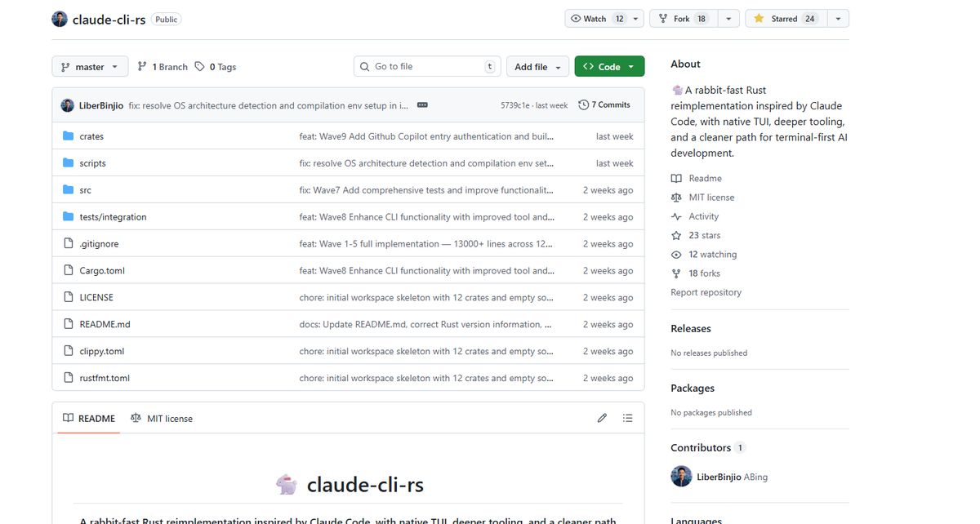
Task: Click the LiberBinjio contributor avatar
Action: tap(681, 477)
